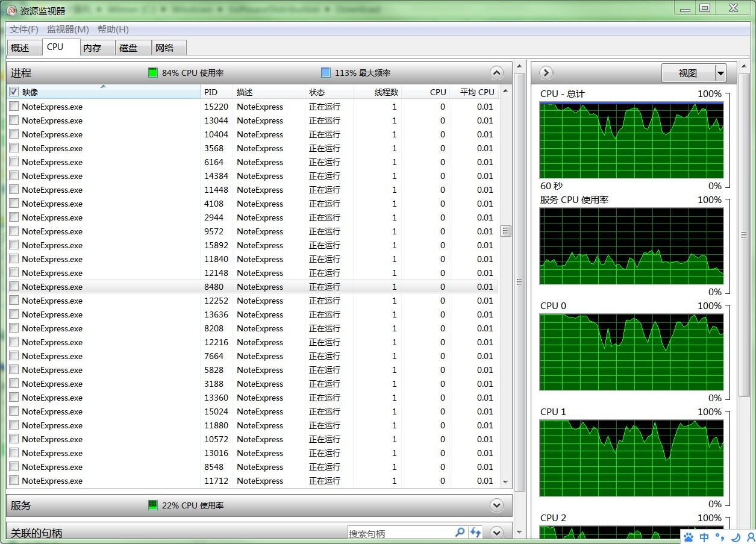Select the row with PID 7664
The width and height of the screenshot is (756, 544).
[x=252, y=356]
